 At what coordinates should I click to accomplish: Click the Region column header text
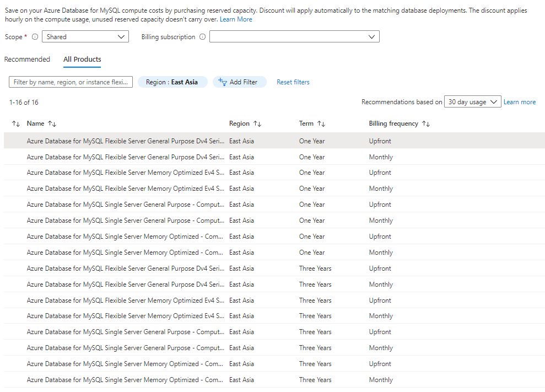tap(239, 123)
